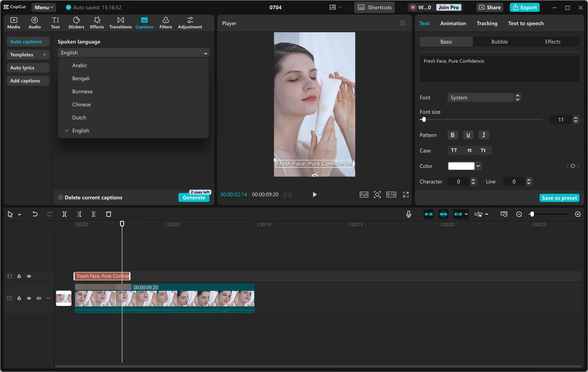Enter fullscreen preview in player
Viewport: 588px width, 372px height.
(406, 194)
